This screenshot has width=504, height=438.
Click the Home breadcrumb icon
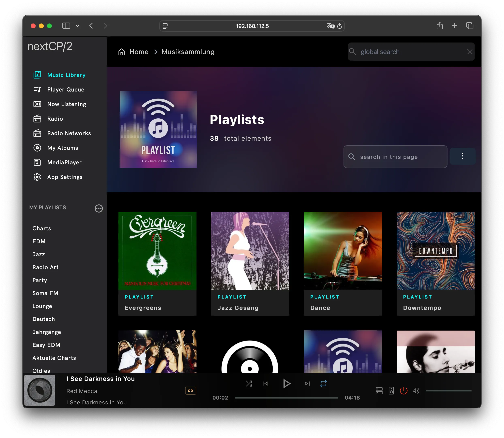click(x=122, y=52)
